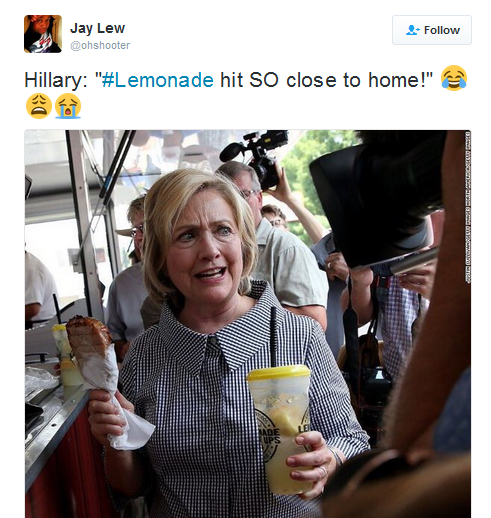Screen dimensions: 491x518
Task: Open the attached tweet photo
Action: click(248, 323)
